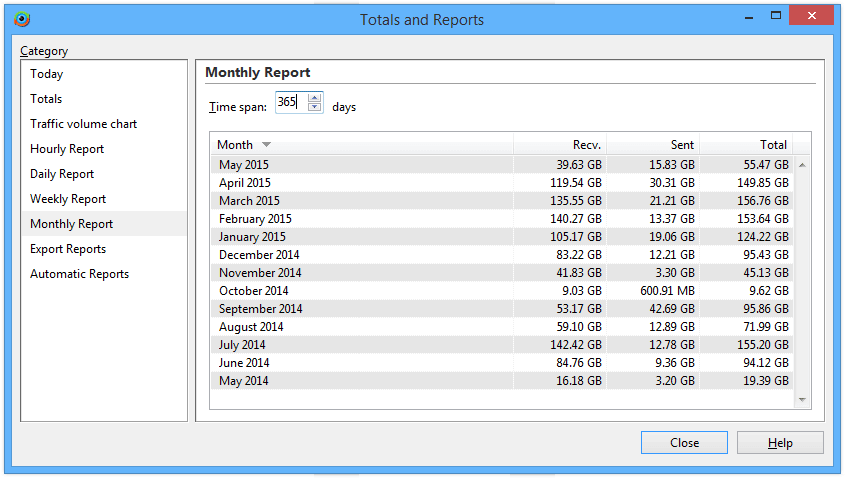The height and width of the screenshot is (478, 846).
Task: Click the Time span input field
Action: (x=290, y=104)
